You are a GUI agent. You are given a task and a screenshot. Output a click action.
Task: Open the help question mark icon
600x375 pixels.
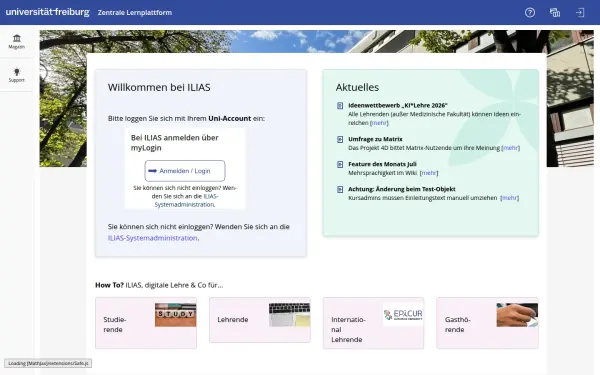click(530, 13)
